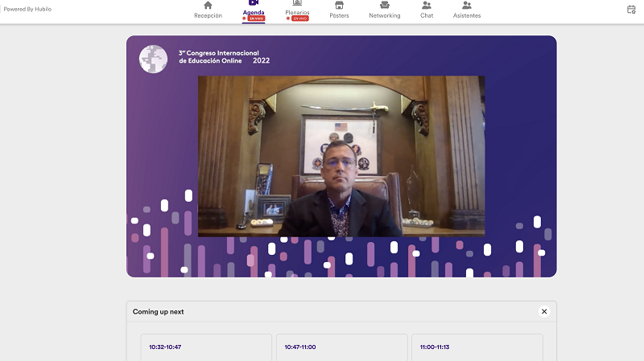Click the Powered By Hubilo link
644x361 pixels.
coord(27,9)
